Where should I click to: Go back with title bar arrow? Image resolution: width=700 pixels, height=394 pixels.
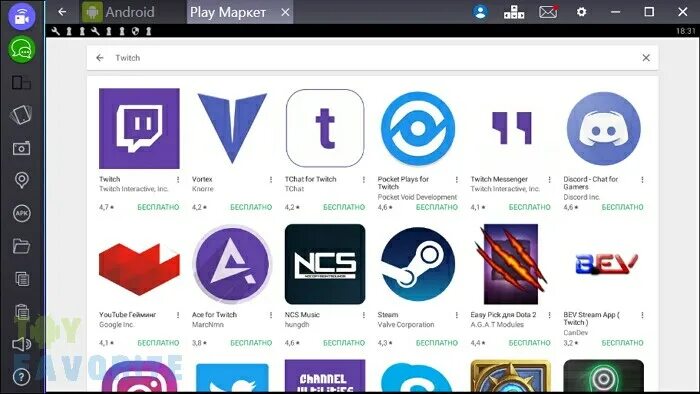(62, 12)
